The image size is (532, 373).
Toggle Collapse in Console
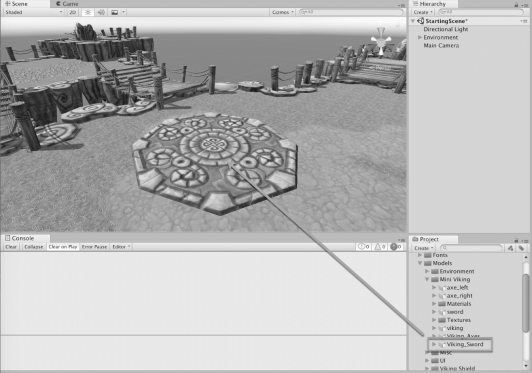(x=34, y=247)
